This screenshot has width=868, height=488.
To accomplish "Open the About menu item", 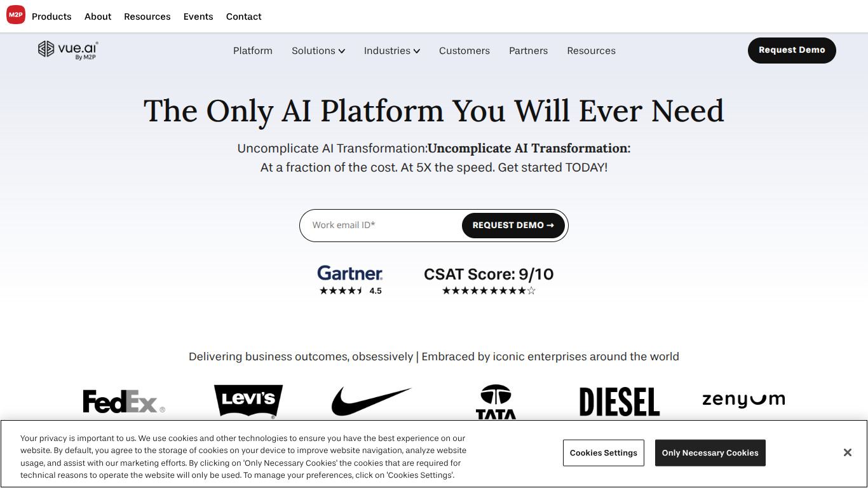I will coord(98,17).
